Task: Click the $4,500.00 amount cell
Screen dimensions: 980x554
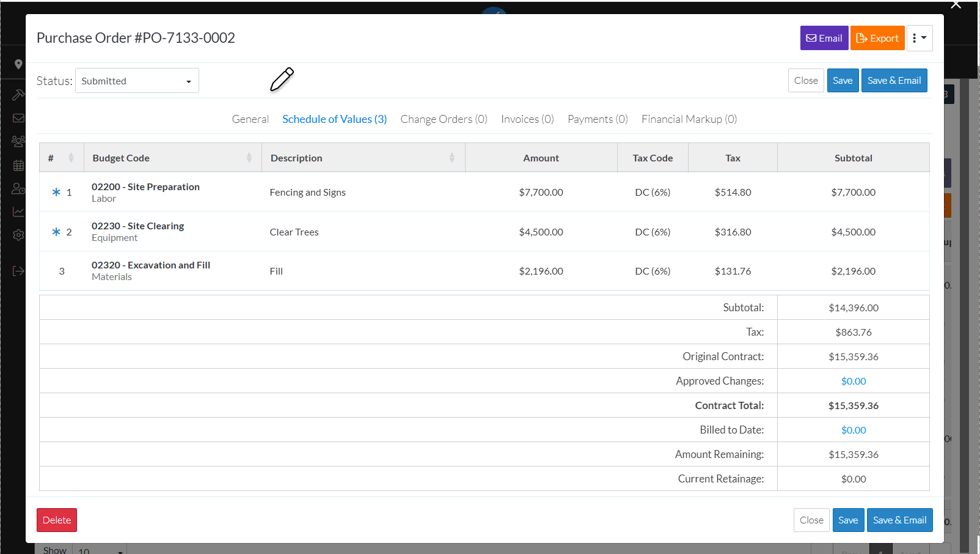Action: tap(541, 232)
